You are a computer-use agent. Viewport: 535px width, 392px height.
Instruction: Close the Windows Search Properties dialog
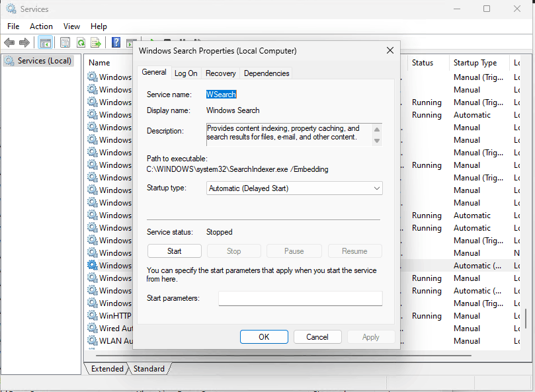pos(390,50)
